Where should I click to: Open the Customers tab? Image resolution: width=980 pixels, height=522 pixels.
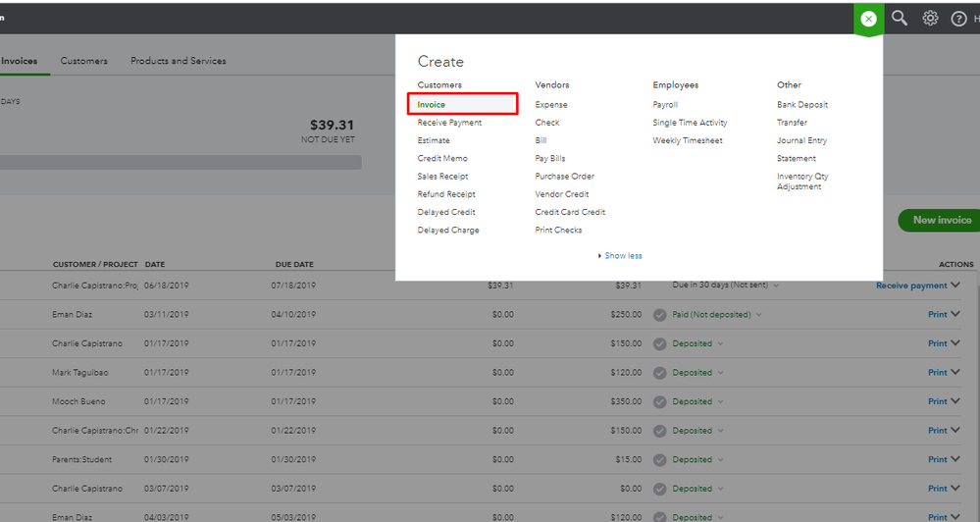point(84,61)
